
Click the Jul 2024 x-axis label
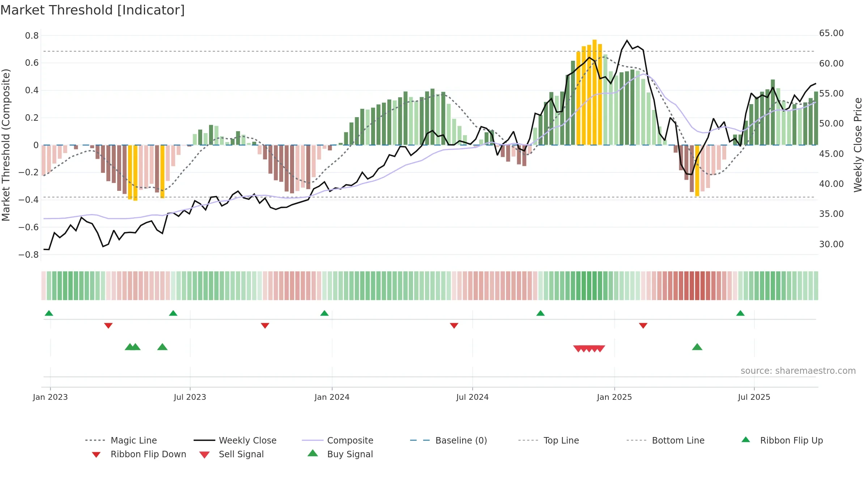(x=472, y=397)
